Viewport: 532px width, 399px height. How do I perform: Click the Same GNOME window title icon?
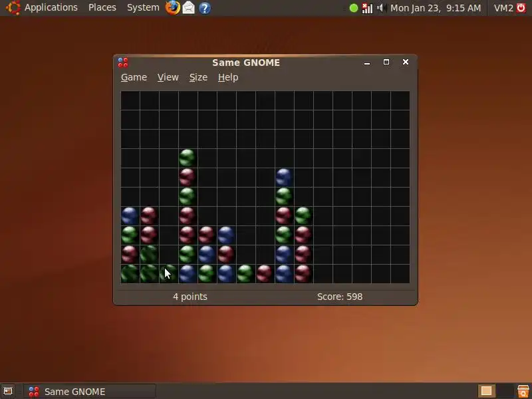pyautogui.click(x=123, y=63)
